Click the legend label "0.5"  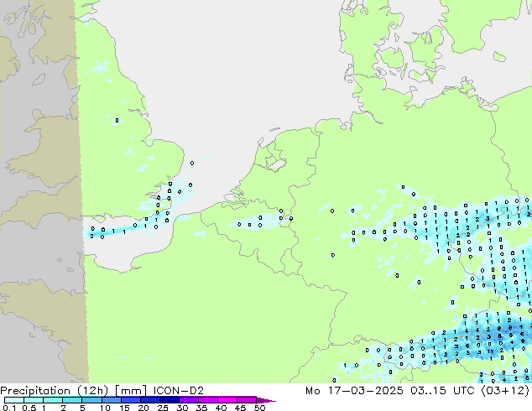pos(29,408)
